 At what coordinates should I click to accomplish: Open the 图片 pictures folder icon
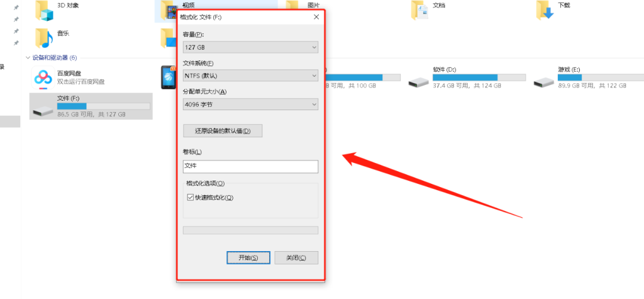(x=292, y=6)
